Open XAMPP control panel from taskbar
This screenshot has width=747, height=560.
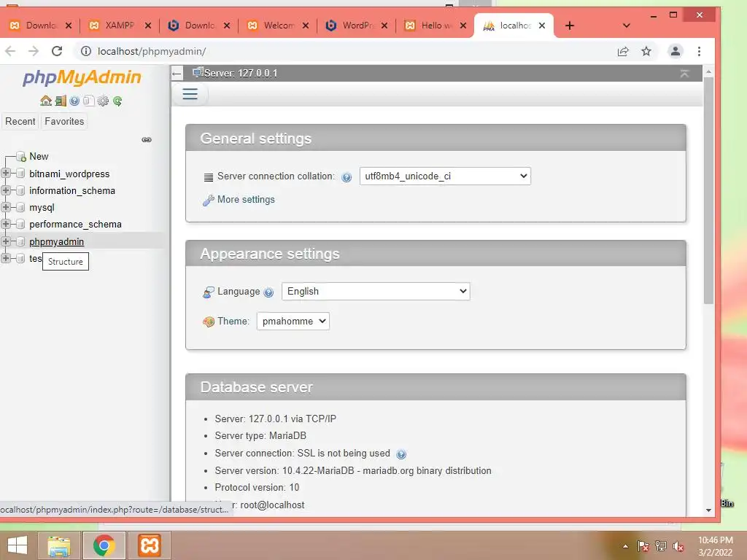point(149,545)
